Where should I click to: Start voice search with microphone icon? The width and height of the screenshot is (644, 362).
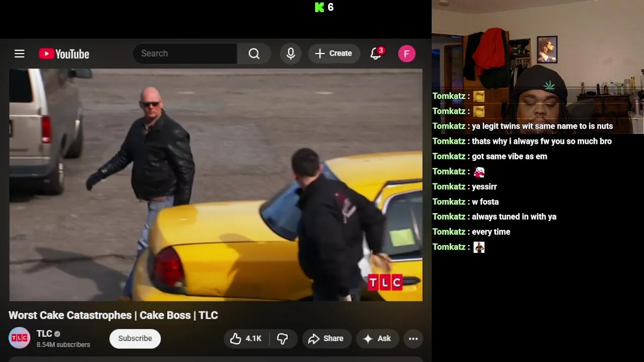(291, 53)
